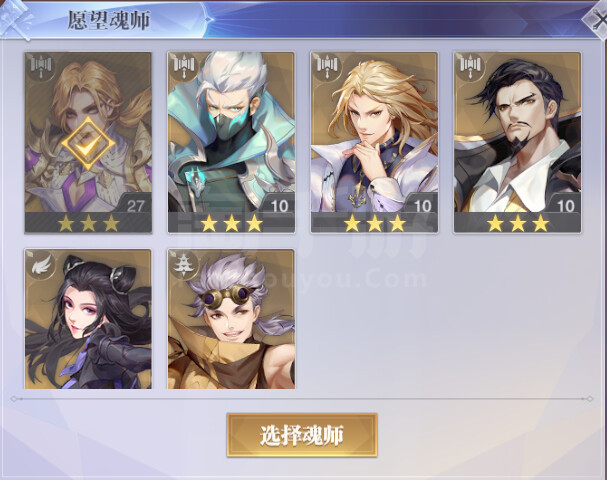Select the blond hero in white coat

pos(374,143)
